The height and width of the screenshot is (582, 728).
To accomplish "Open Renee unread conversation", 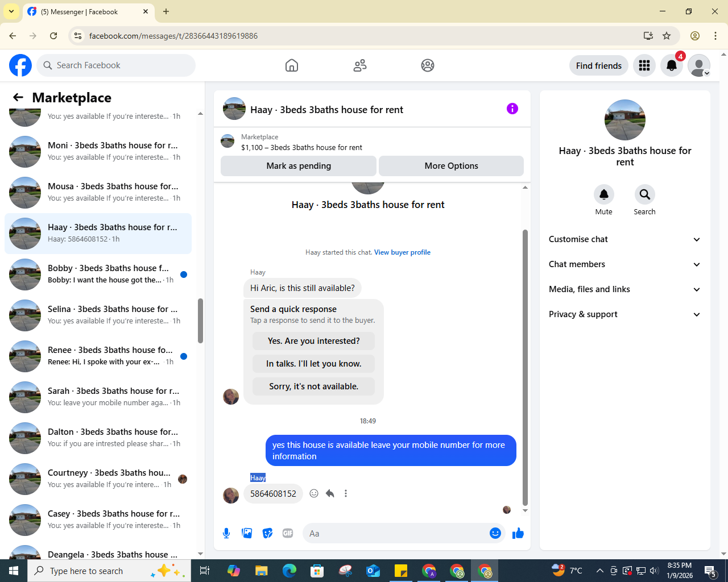I will coord(98,356).
